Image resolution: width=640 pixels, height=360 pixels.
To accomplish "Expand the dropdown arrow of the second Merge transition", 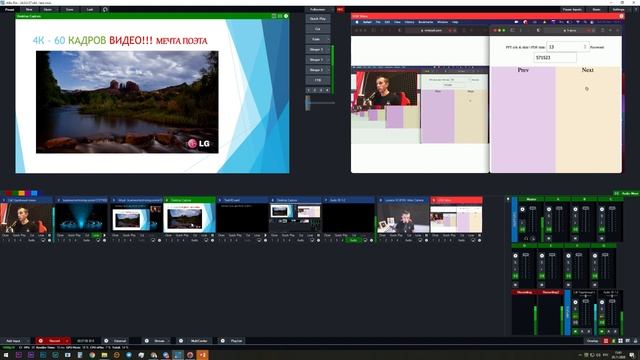I will pyautogui.click(x=328, y=60).
